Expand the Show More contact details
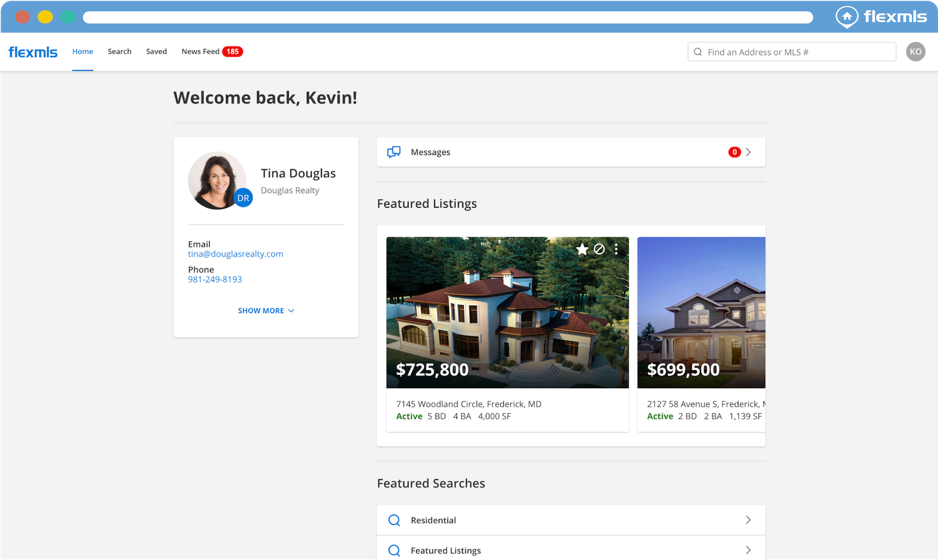 pyautogui.click(x=266, y=311)
